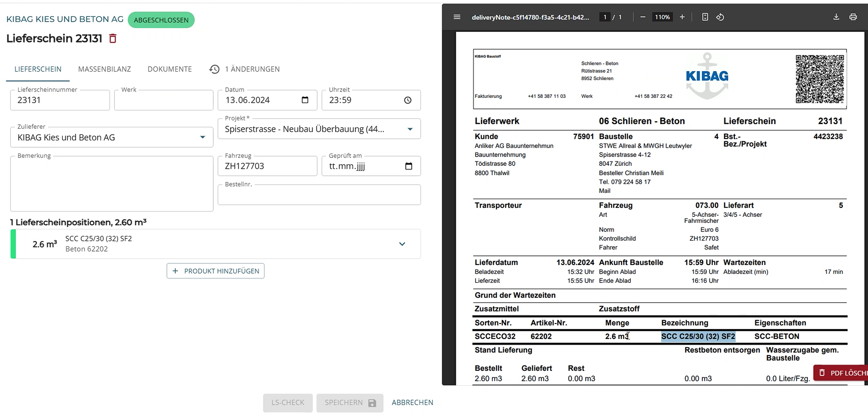Viewport: 868px width, 417px height.
Task: Open the Projekt dropdown
Action: click(x=410, y=129)
